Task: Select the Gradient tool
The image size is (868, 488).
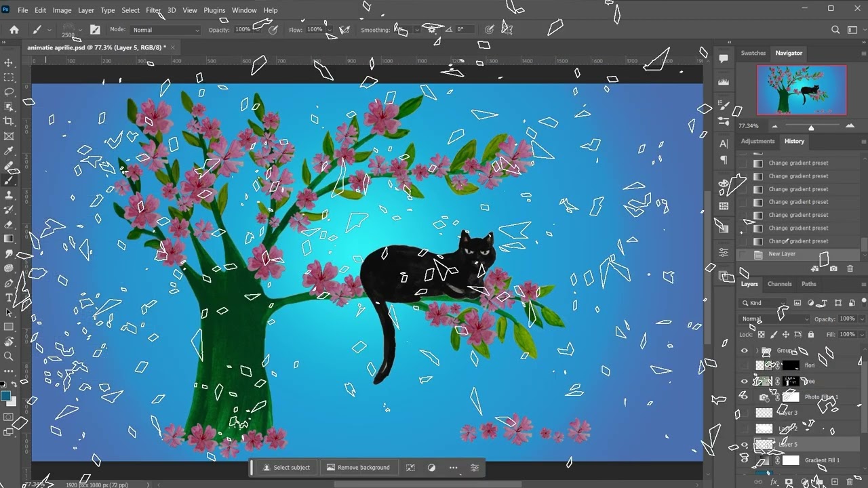Action: click(9, 239)
